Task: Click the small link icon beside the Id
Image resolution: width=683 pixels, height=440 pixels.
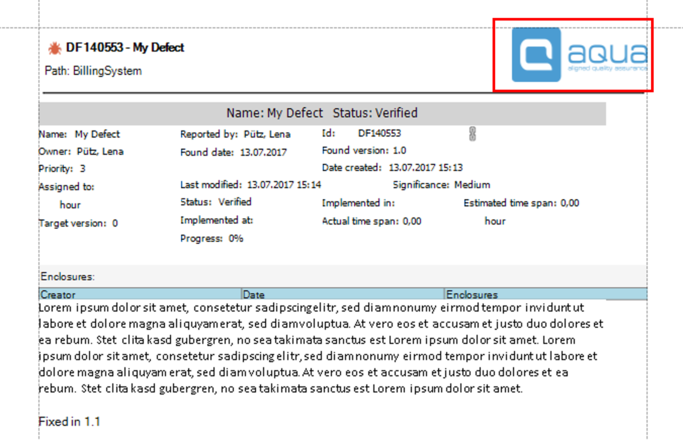Action: 472,133
